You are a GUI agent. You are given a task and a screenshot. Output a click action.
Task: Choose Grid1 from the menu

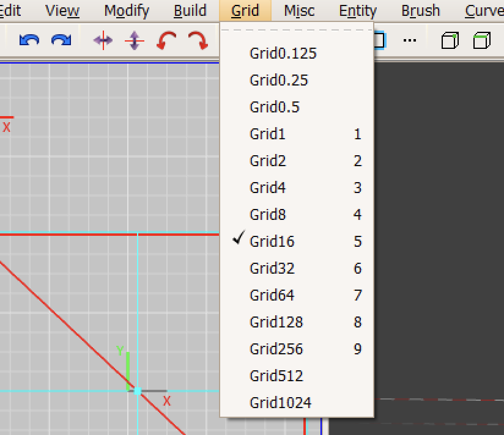click(x=297, y=134)
